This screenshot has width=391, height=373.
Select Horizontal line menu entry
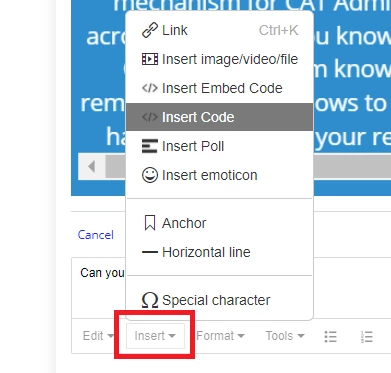point(220,252)
